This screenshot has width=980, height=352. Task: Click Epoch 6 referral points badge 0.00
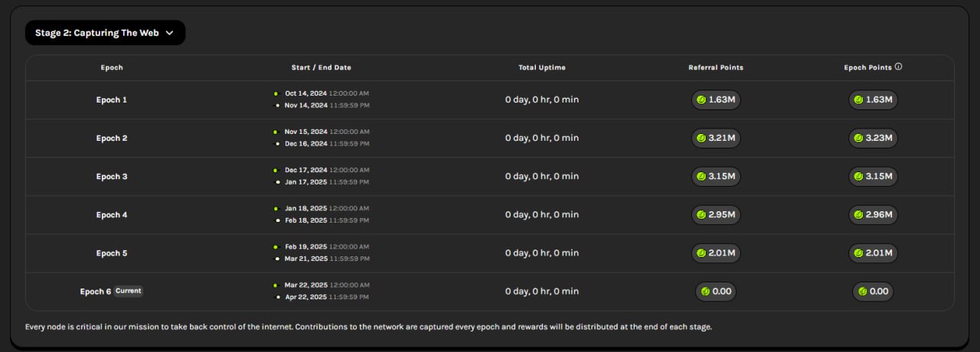pyautogui.click(x=716, y=291)
